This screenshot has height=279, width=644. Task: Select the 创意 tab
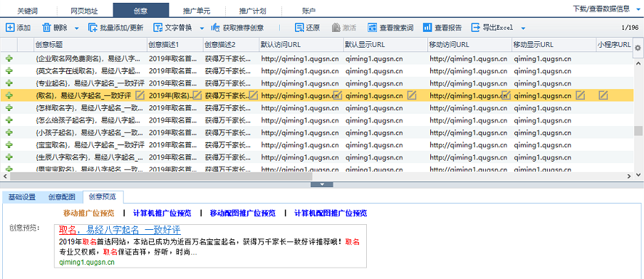tap(140, 10)
